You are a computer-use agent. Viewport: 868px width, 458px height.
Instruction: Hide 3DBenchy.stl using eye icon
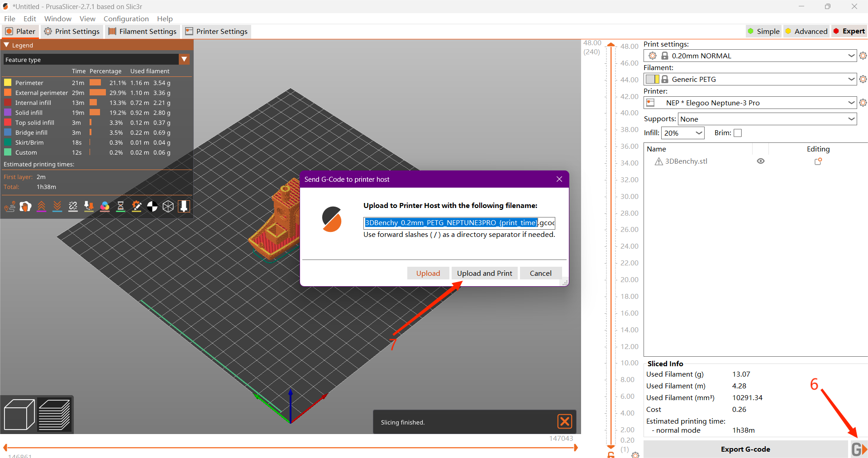[761, 161]
